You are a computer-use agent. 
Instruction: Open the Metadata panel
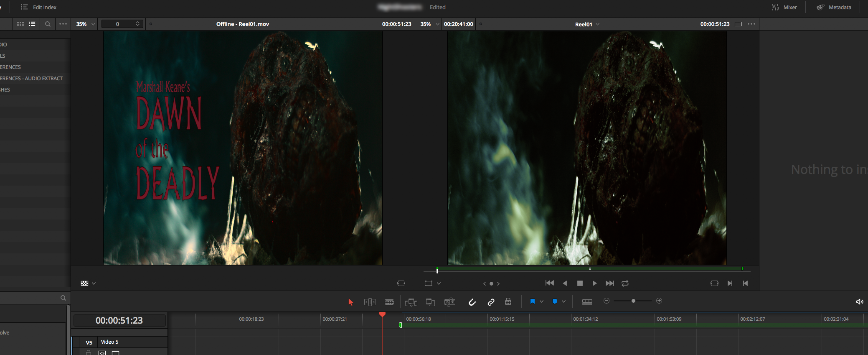[834, 7]
